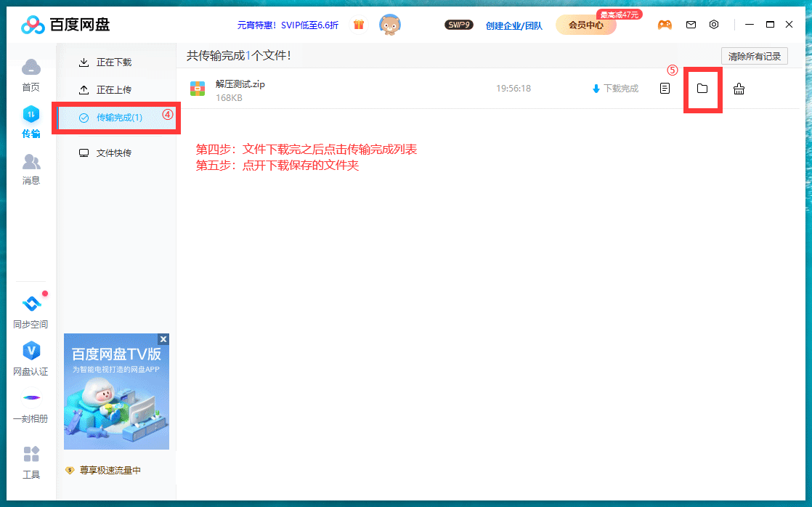Open the 首页 home section
The image size is (812, 507).
coord(31,74)
